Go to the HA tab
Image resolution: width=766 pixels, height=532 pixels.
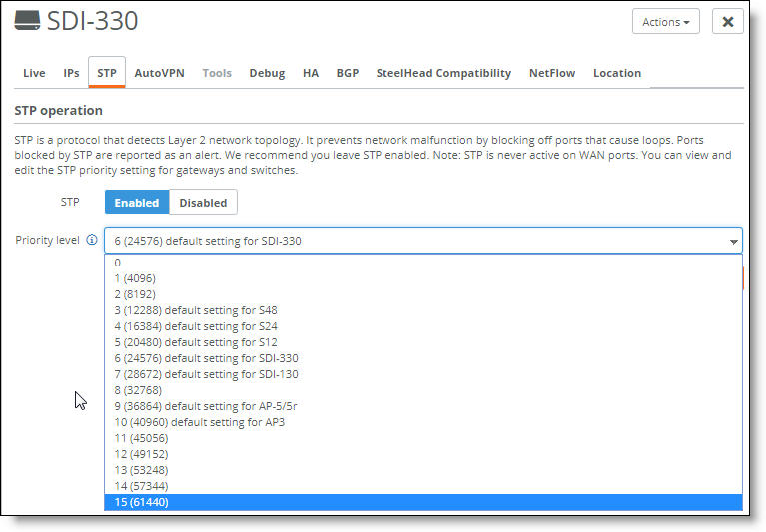(x=311, y=73)
